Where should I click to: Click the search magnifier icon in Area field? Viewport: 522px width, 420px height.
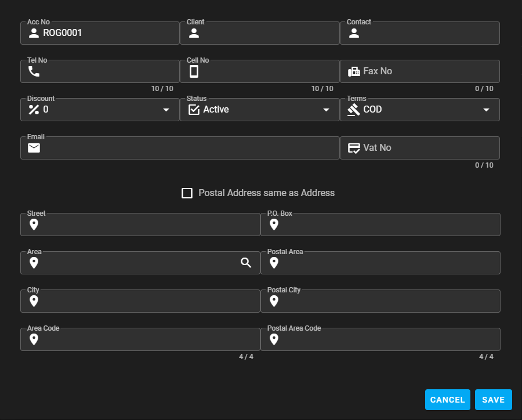point(246,263)
